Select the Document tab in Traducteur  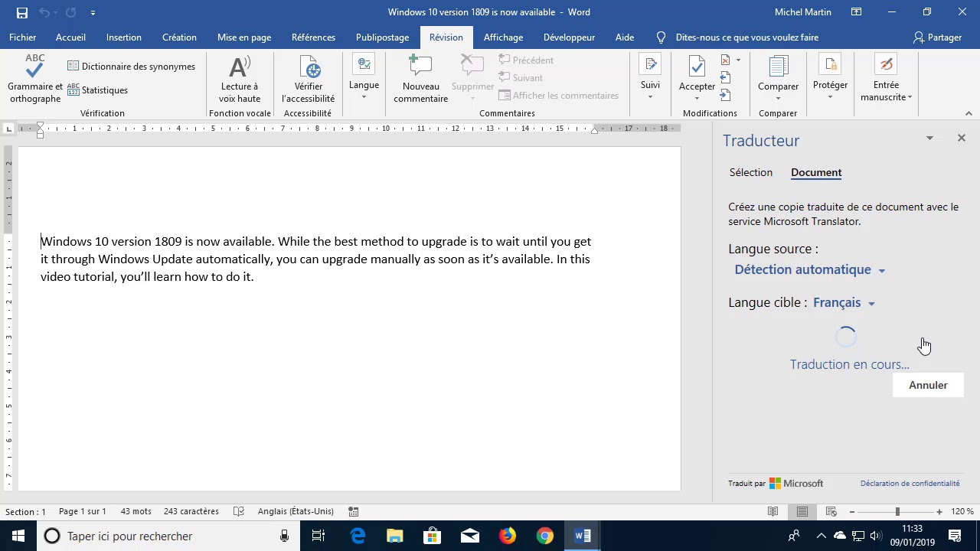coord(816,172)
